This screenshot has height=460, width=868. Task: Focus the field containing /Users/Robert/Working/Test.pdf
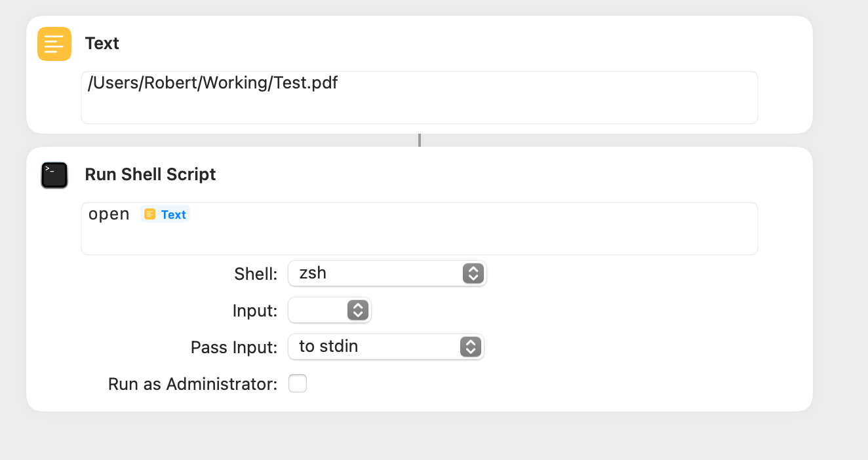click(x=420, y=98)
